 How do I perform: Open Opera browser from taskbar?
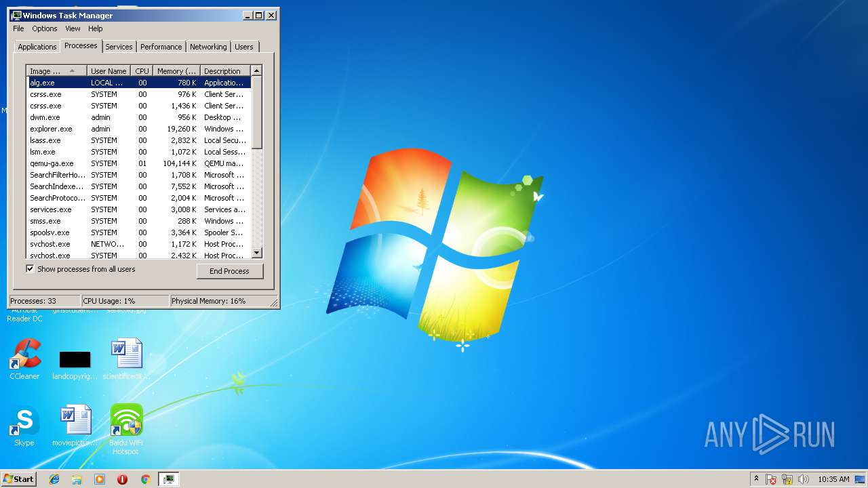click(122, 479)
